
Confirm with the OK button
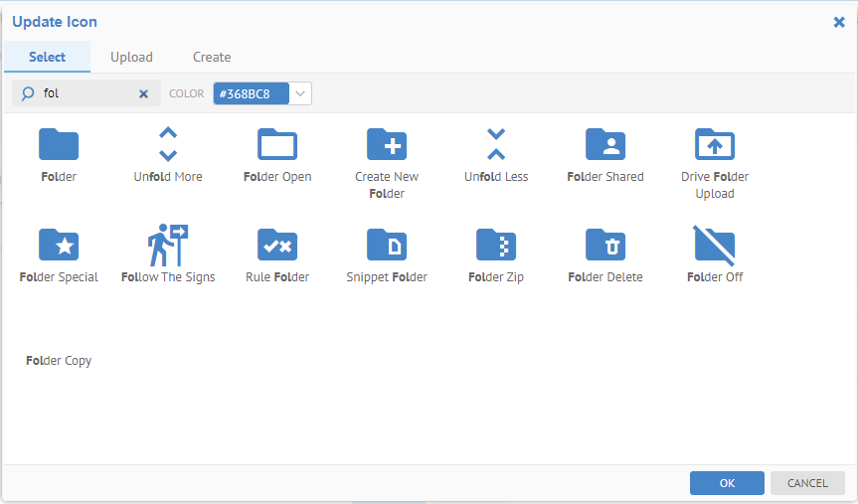click(x=727, y=483)
